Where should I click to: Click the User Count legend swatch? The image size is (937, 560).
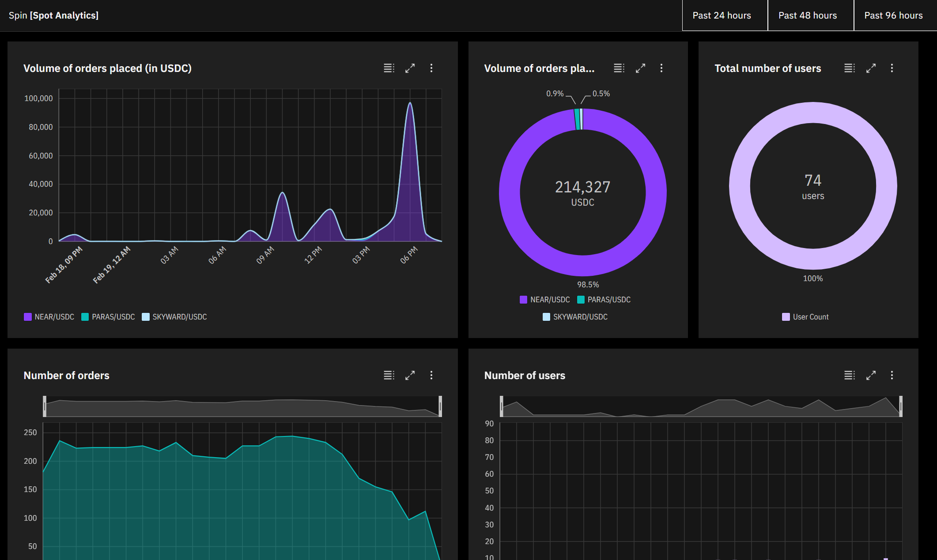[x=786, y=317]
